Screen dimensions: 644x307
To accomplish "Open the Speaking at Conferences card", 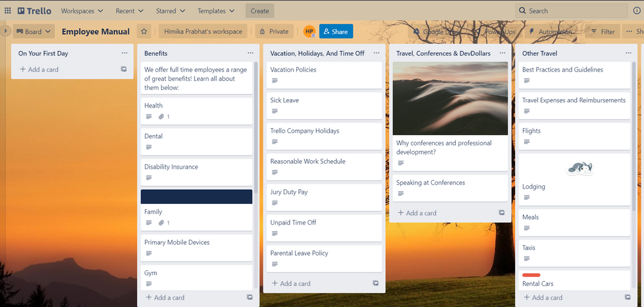I will pyautogui.click(x=450, y=188).
